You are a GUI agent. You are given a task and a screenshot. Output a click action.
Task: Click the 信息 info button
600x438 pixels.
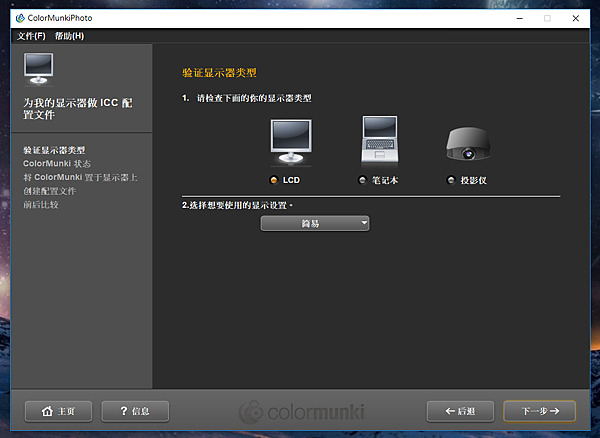[135, 411]
